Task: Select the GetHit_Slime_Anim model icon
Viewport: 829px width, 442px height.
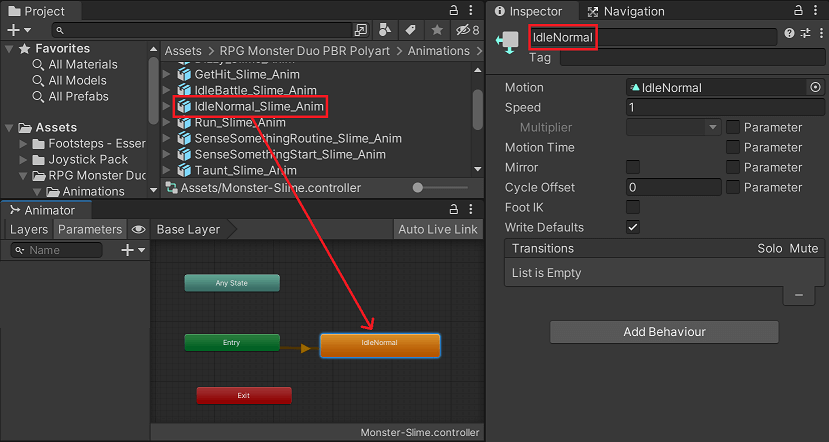Action: point(184,75)
